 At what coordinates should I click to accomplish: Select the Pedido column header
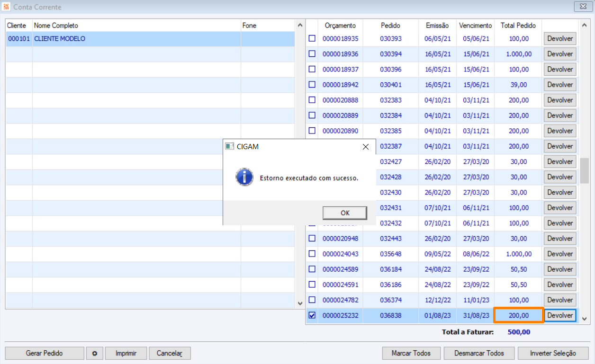pyautogui.click(x=390, y=26)
